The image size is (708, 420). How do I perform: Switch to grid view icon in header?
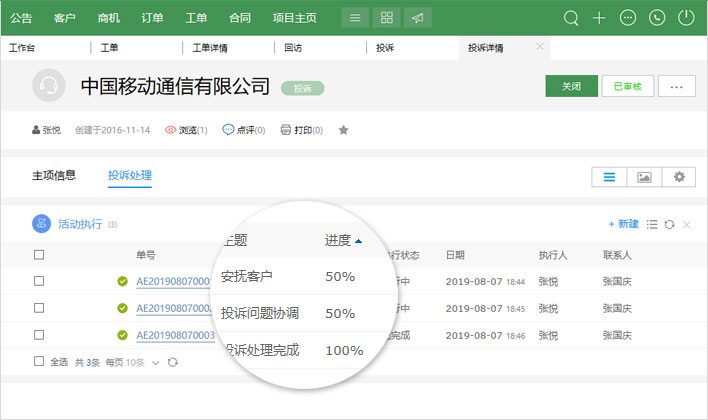[x=386, y=17]
